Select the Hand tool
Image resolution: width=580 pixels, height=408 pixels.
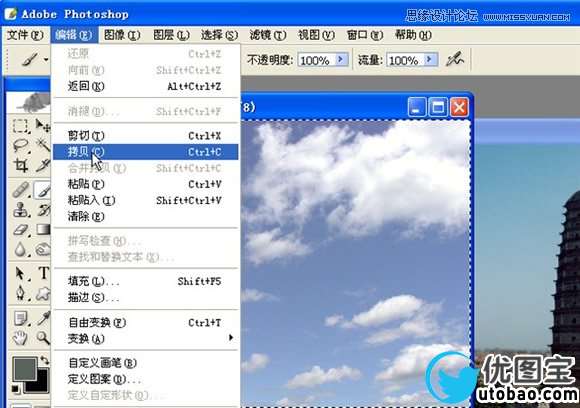pos(20,337)
